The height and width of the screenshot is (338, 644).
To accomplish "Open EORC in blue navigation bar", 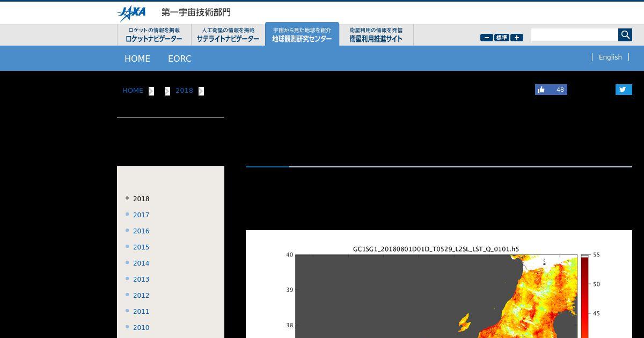I will (x=180, y=58).
